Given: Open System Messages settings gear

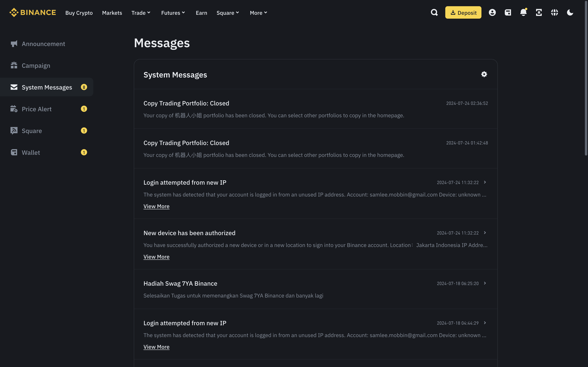Looking at the screenshot, I should pyautogui.click(x=484, y=74).
